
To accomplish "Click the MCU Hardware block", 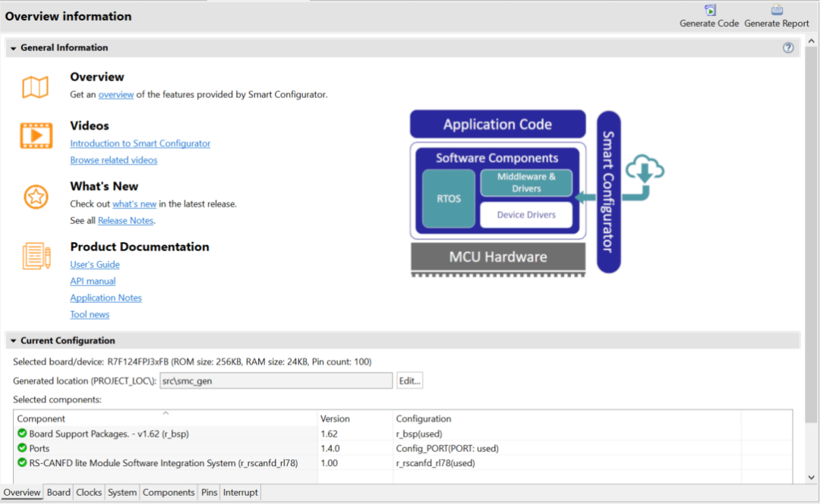I will (498, 257).
